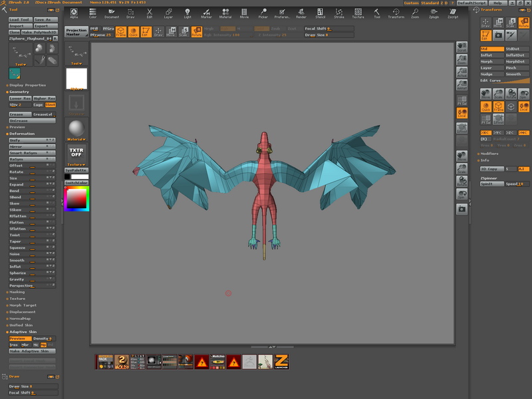Expand the Morph Target section
This screenshot has height=399, width=532.
[23, 305]
